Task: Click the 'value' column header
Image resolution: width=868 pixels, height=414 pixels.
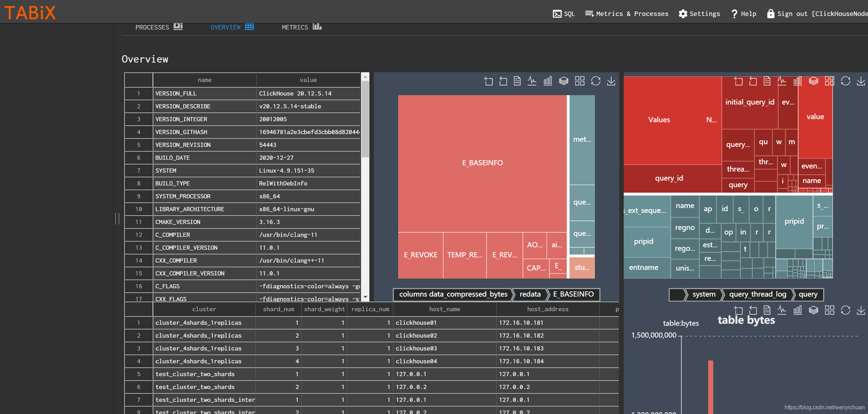Action: pyautogui.click(x=308, y=80)
